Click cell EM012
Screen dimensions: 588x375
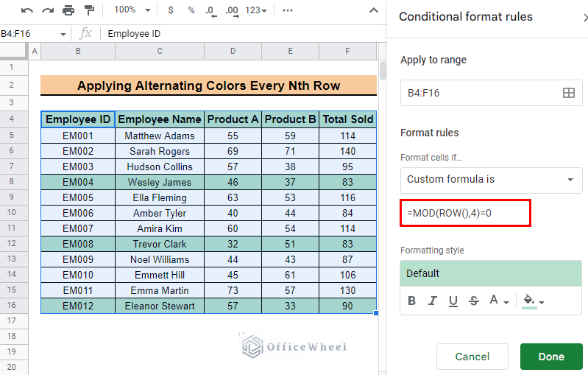[x=78, y=306]
